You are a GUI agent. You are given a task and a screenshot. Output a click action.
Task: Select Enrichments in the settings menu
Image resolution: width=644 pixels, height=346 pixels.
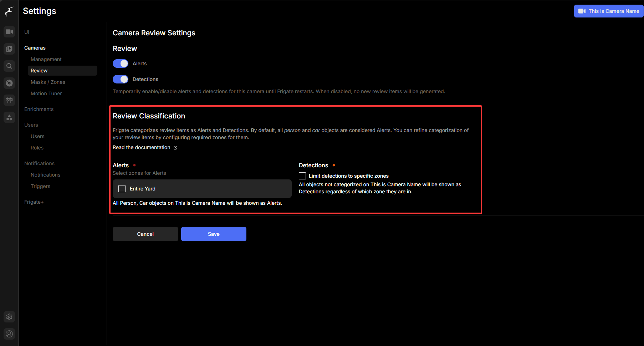[x=39, y=109]
